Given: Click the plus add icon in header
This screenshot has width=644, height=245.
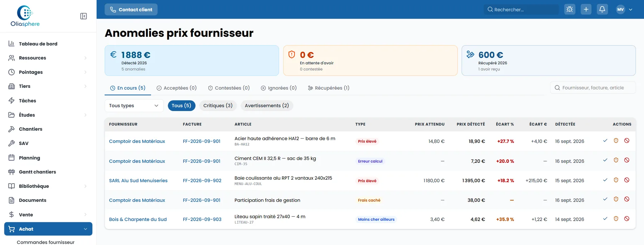Looking at the screenshot, I should 586,9.
